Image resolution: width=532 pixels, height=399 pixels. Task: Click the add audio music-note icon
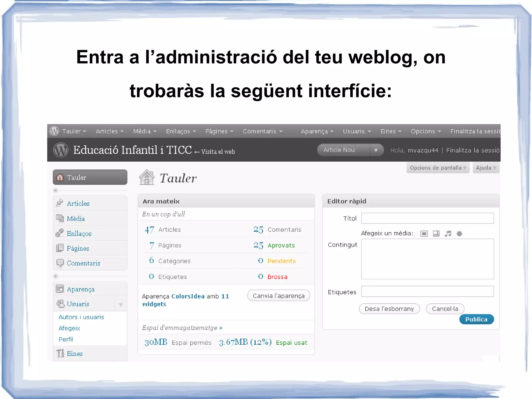pyautogui.click(x=448, y=234)
